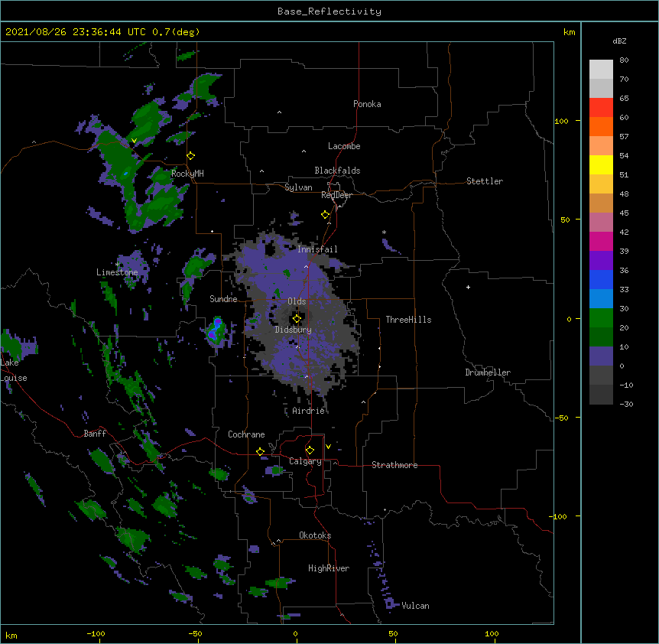Click the RedDeer city label
Image resolution: width=659 pixels, height=644 pixels.
(336, 195)
